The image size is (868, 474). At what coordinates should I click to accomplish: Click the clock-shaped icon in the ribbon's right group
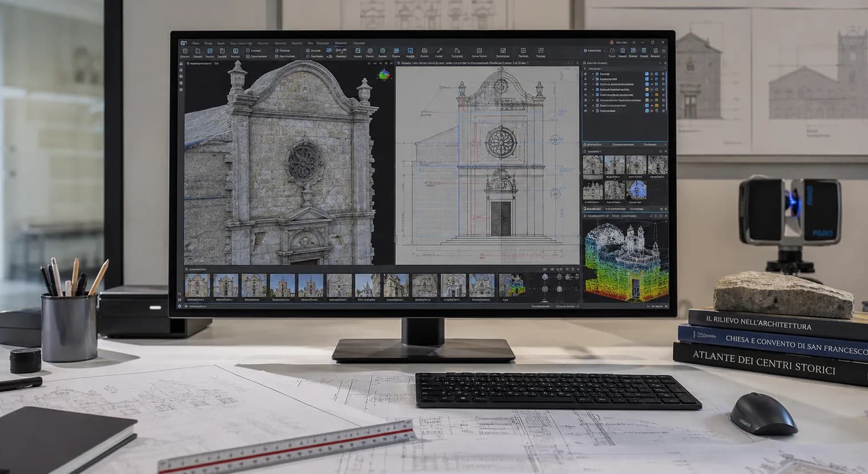coord(612,50)
